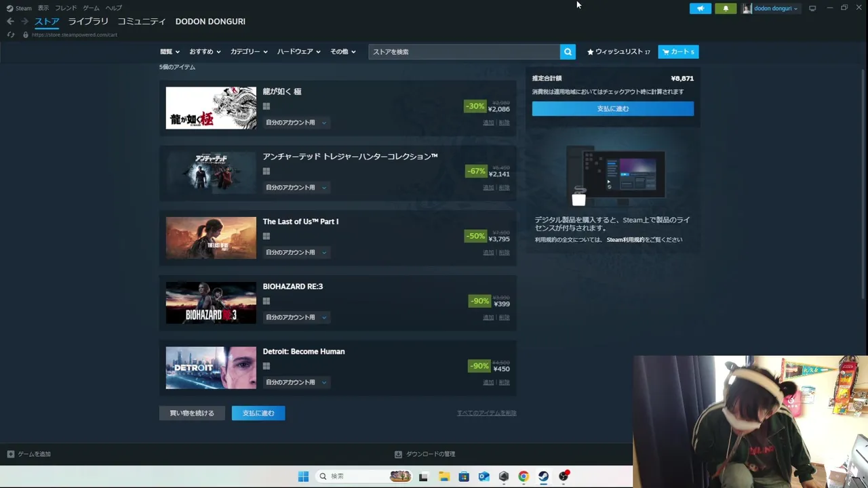Open the 表示 menu
The height and width of the screenshot is (488, 868).
tap(43, 8)
